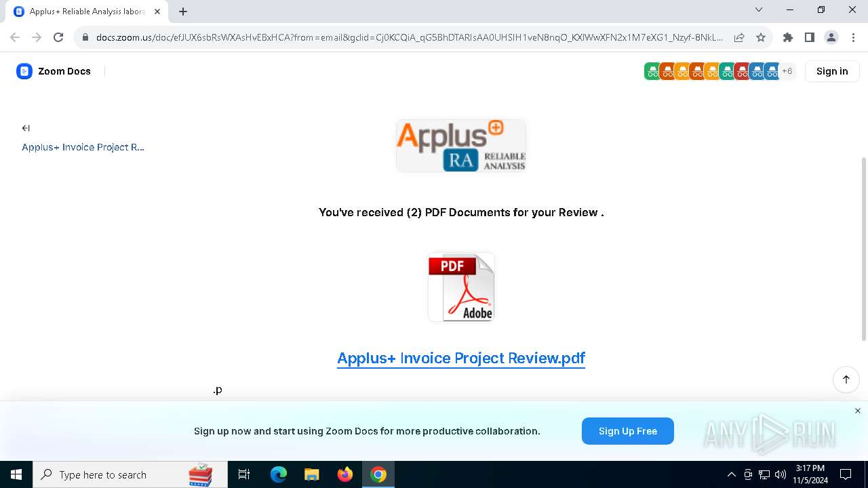Toggle Chrome side panel icon
This screenshot has width=868, height=488.
pos(810,37)
